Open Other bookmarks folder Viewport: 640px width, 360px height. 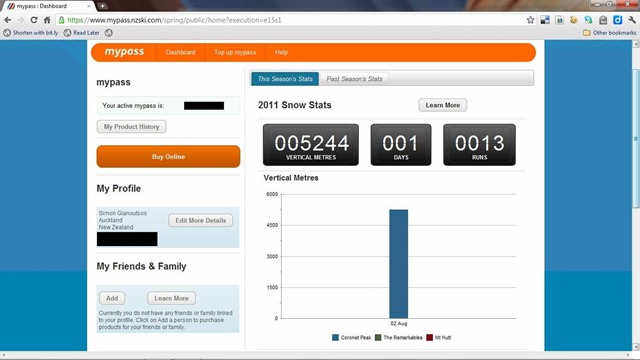click(609, 33)
